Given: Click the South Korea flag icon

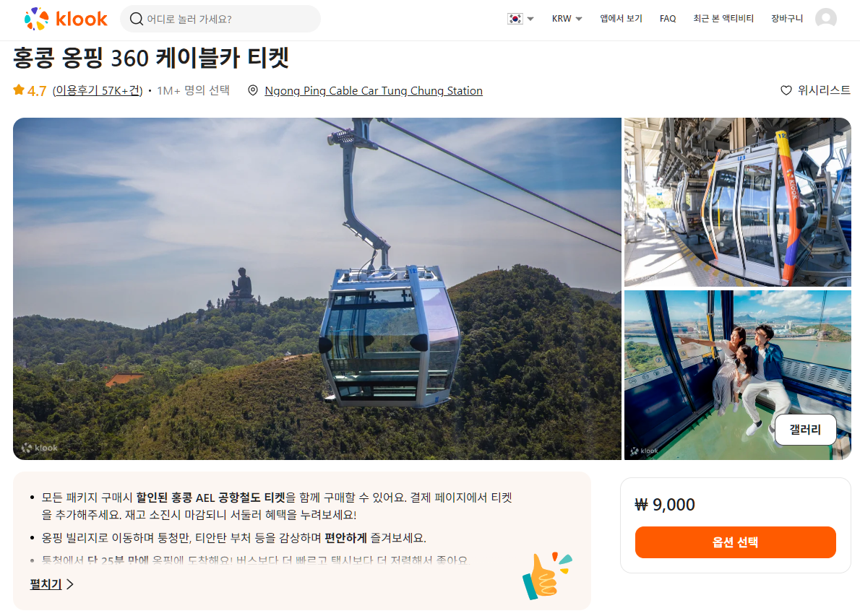Looking at the screenshot, I should (x=515, y=19).
